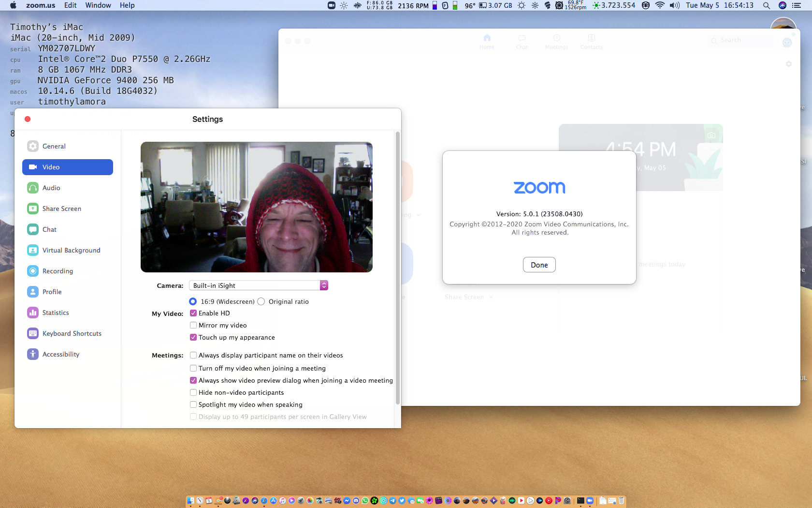Open the Window menu
The image size is (812, 508).
click(x=98, y=5)
